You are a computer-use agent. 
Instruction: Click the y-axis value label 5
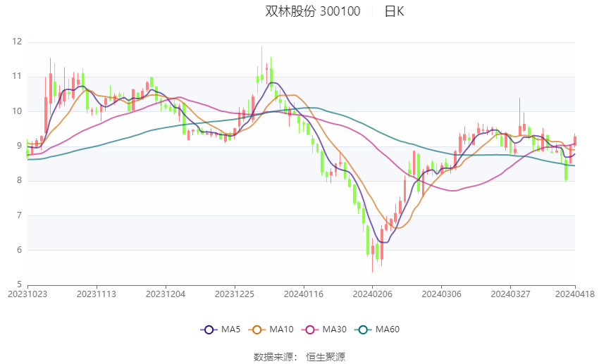(x=19, y=284)
